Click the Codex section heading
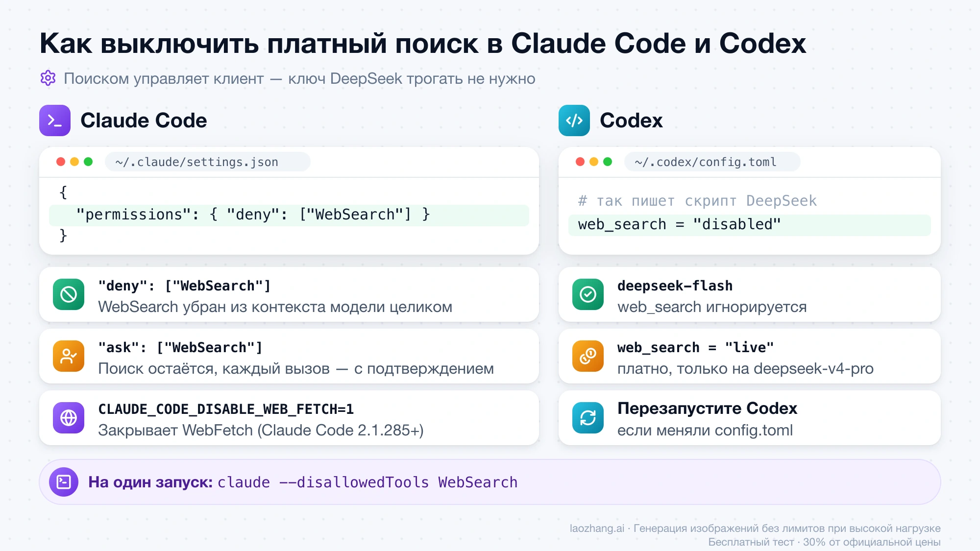The image size is (980, 551). click(631, 120)
